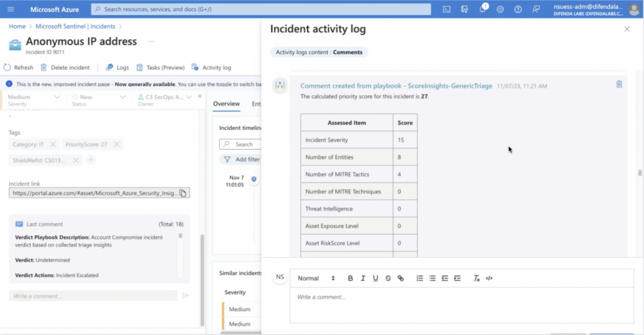The width and height of the screenshot is (644, 335).
Task: Open the help question mark icon
Action: coord(518,9)
